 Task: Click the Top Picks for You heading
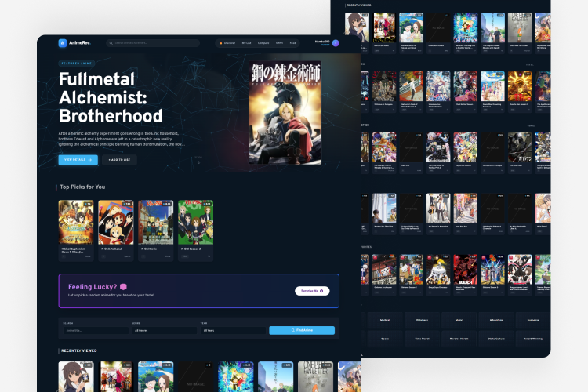(x=82, y=187)
